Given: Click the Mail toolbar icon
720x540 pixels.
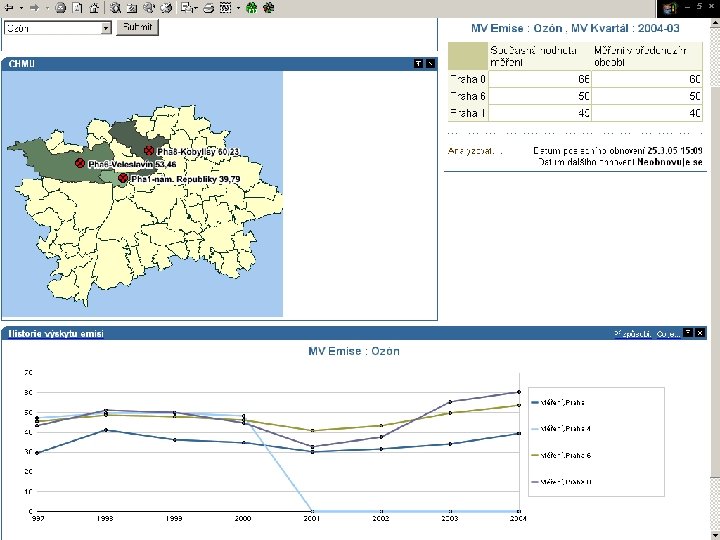Looking at the screenshot, I should coord(187,8).
